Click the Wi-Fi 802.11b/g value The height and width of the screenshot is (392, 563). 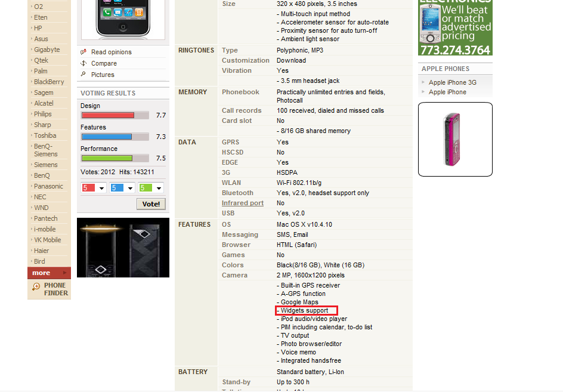299,183
